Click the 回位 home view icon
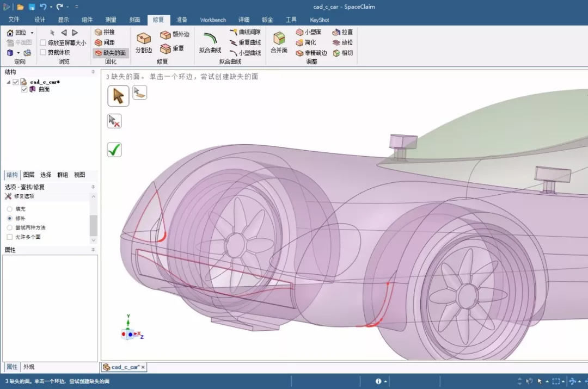 [10, 33]
